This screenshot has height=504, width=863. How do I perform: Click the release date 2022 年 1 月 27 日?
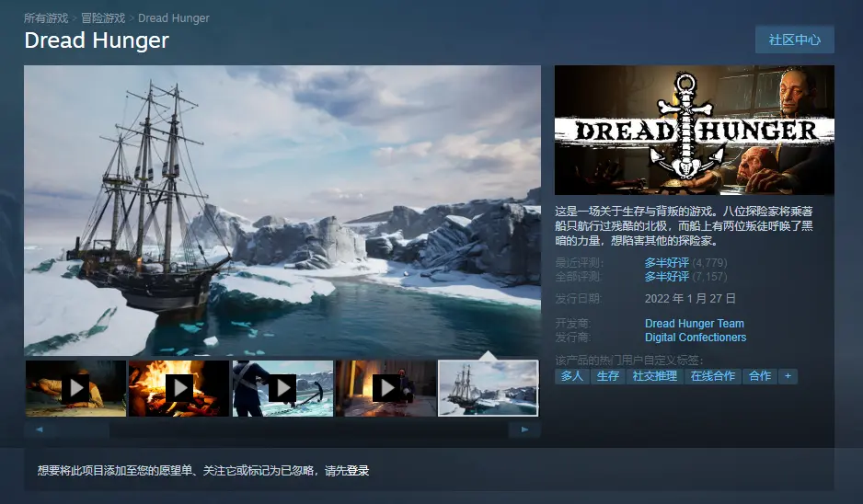click(690, 299)
